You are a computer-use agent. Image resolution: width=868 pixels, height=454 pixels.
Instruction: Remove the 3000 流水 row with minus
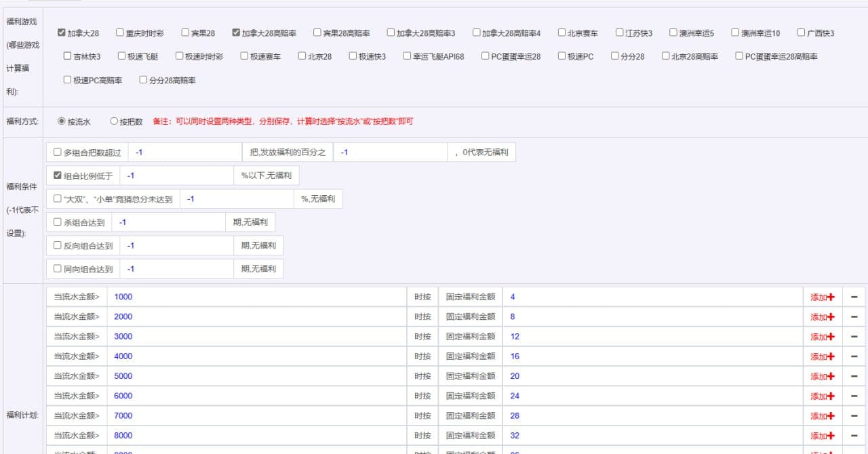click(x=854, y=336)
